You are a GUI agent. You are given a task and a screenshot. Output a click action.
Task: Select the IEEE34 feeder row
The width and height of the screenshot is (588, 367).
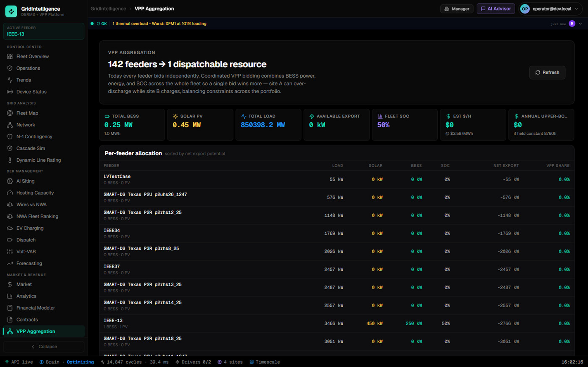(336, 233)
